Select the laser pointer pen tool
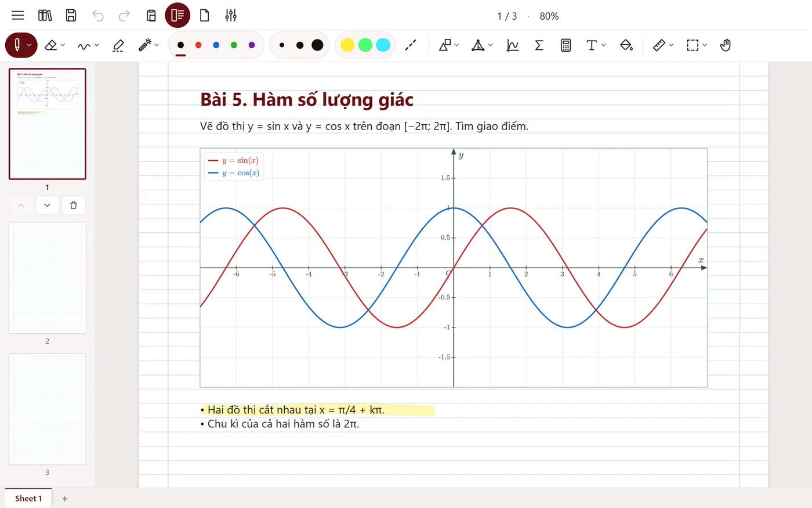 click(144, 45)
